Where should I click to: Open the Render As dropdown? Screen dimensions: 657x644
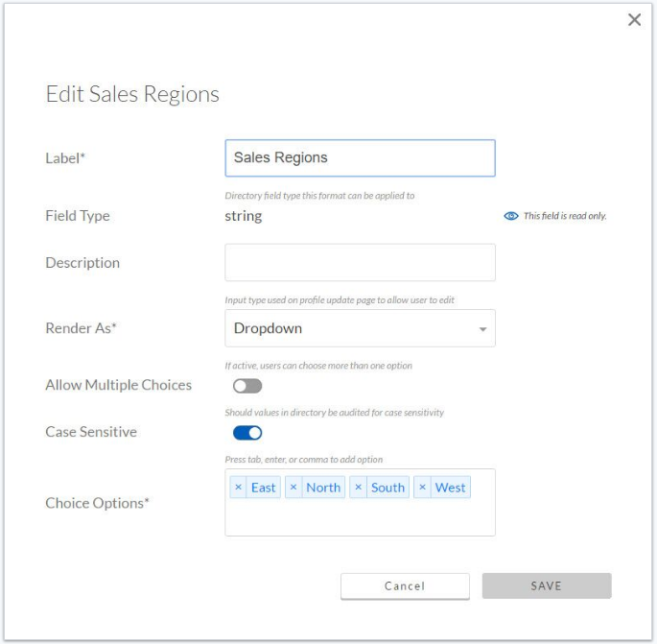pyautogui.click(x=360, y=328)
